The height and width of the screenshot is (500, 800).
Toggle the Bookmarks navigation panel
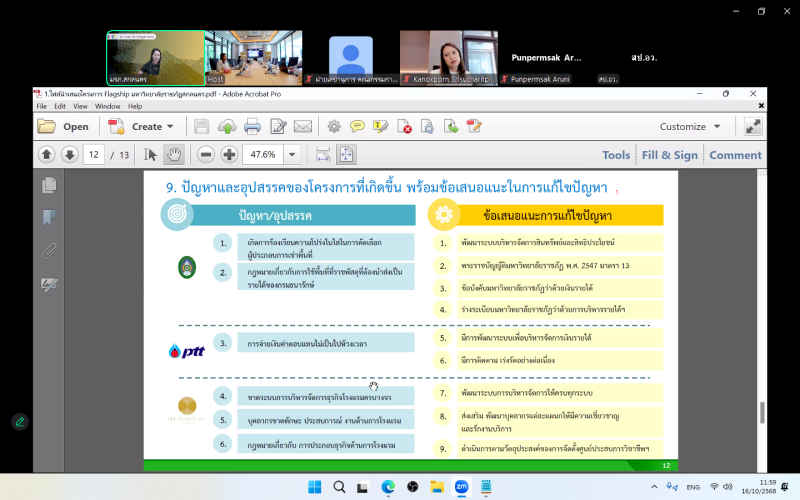coord(48,218)
